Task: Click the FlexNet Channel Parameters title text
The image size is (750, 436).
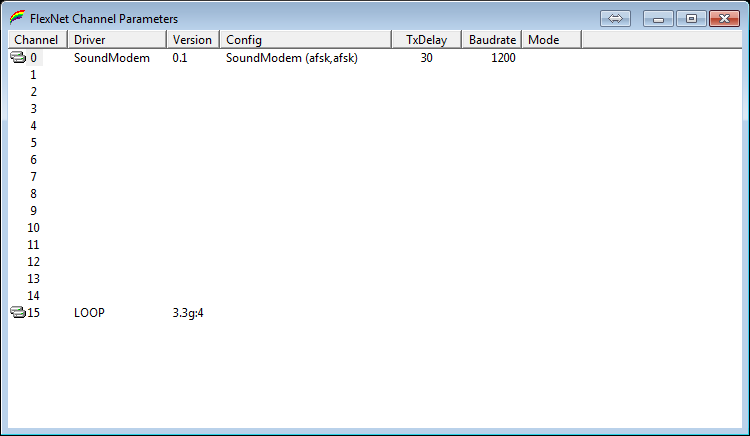Action: pyautogui.click(x=104, y=19)
